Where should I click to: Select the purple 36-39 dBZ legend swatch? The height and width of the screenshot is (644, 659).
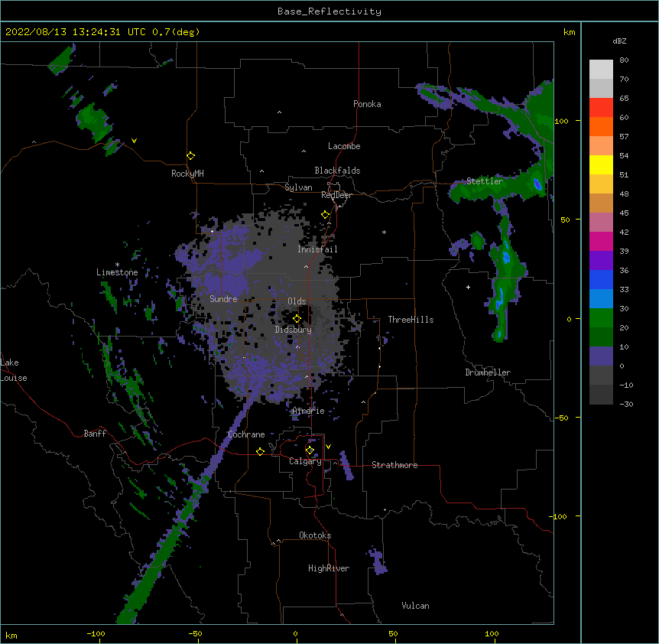click(x=601, y=261)
